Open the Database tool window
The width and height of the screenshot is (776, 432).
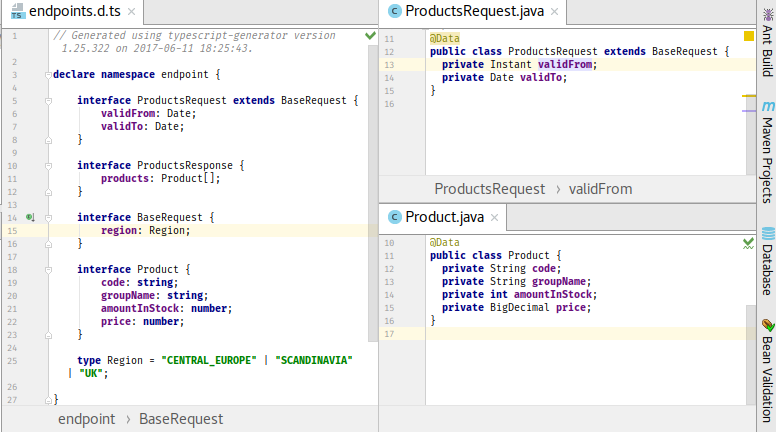[x=767, y=262]
